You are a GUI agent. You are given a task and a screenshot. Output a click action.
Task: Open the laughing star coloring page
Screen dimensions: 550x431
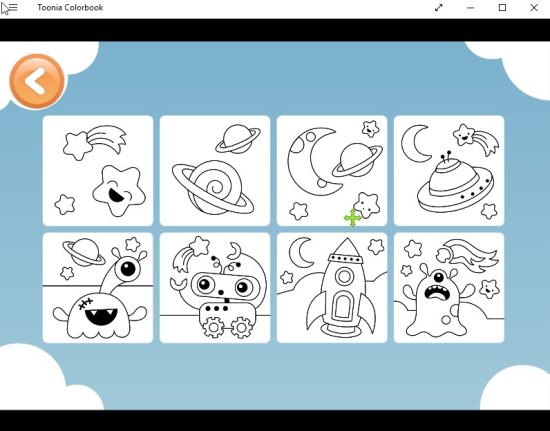98,170
